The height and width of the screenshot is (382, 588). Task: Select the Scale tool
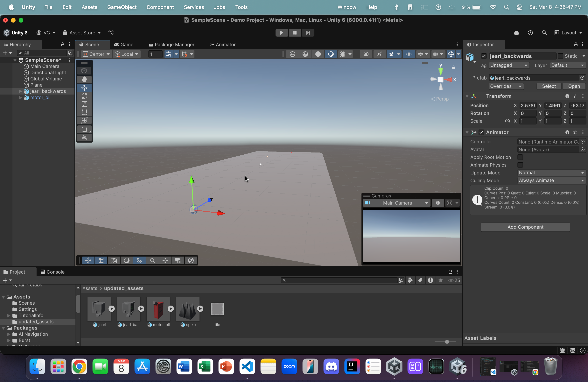(84, 104)
